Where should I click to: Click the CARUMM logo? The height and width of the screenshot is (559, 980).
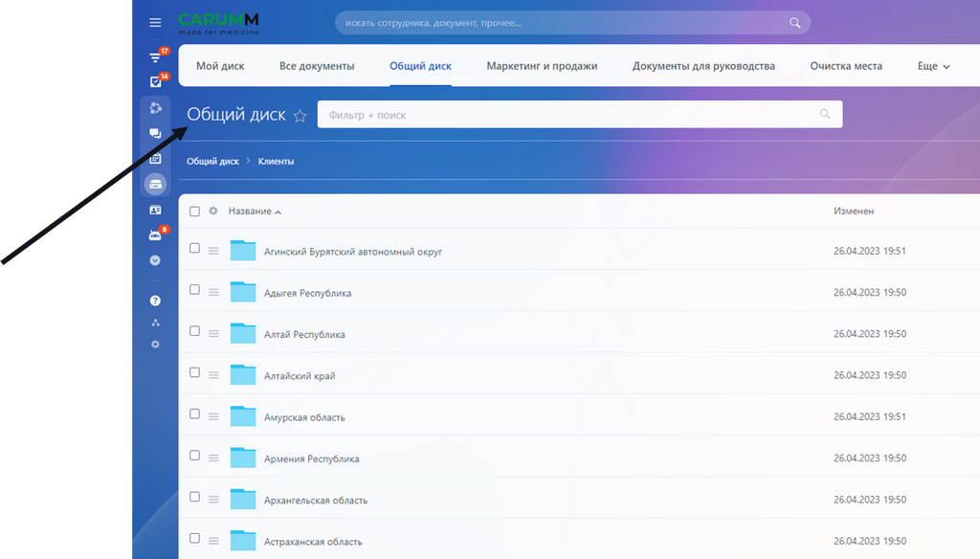pos(219,24)
